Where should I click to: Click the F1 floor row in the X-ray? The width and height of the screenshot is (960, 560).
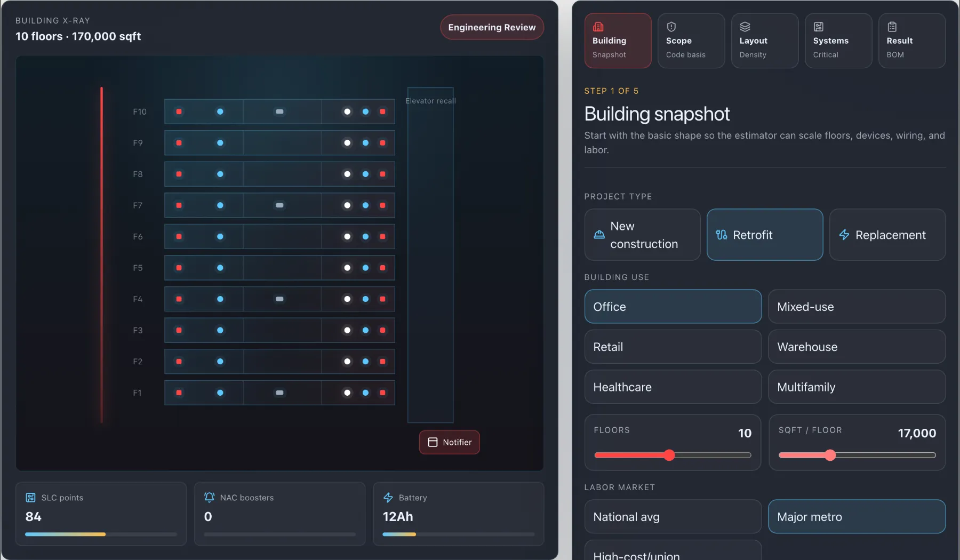pos(279,393)
